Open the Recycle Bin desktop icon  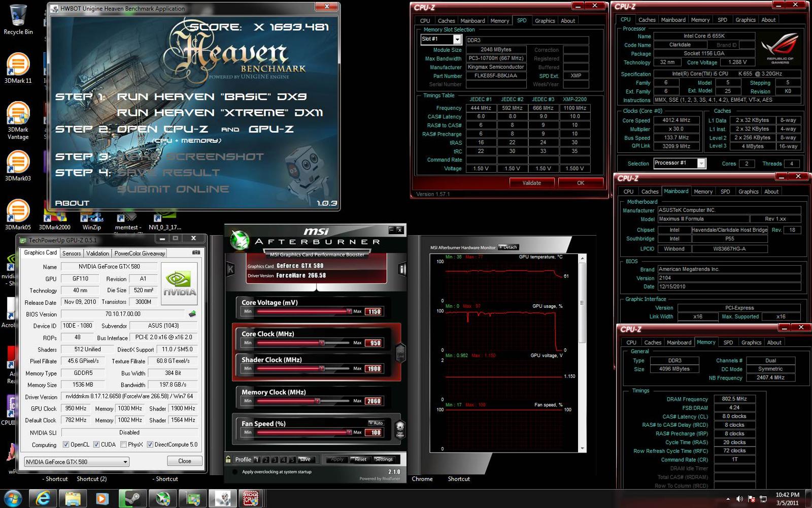18,19
